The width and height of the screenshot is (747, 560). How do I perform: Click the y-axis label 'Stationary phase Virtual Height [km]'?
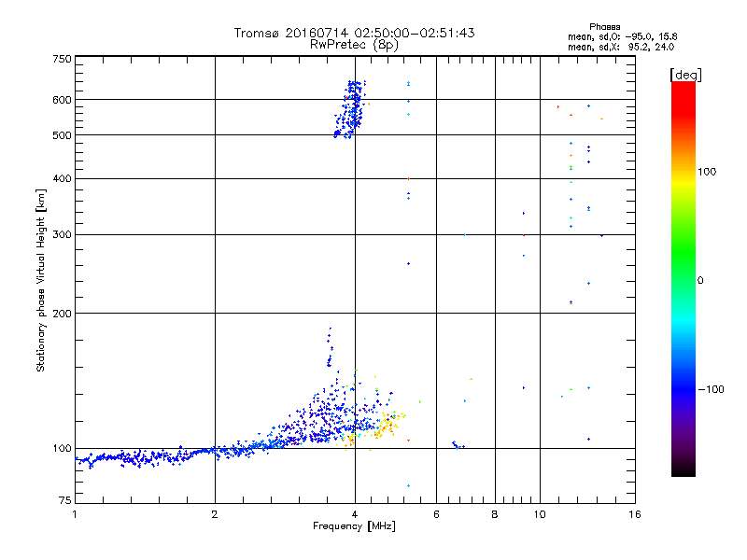(x=40, y=280)
